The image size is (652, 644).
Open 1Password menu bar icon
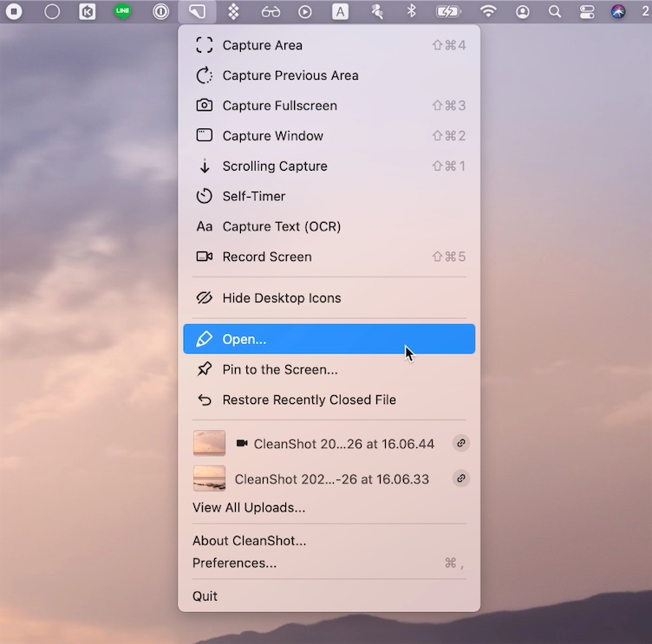coord(160,11)
